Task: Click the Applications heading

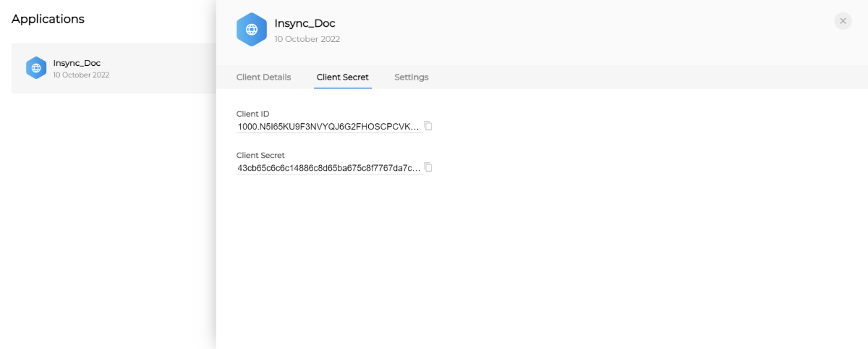Action: [48, 19]
